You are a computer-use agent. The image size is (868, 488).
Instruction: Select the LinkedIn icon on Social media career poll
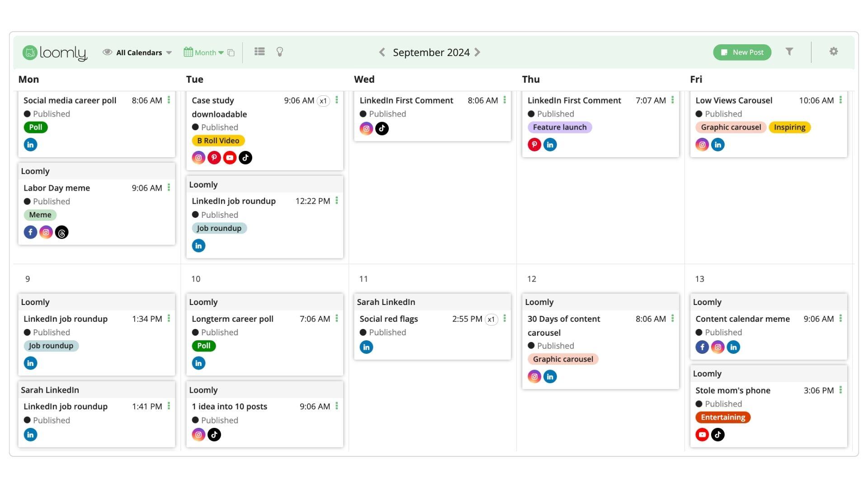[30, 144]
